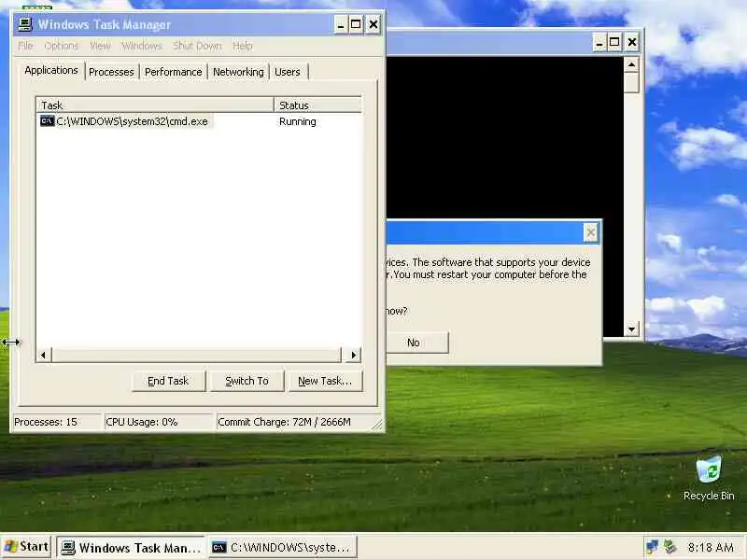
Task: Open the Start menu
Action: (26, 546)
